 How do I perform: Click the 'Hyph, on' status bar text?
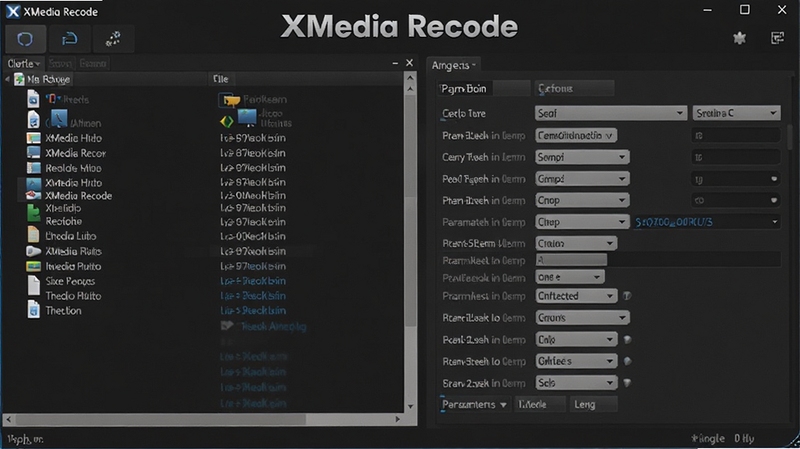click(25, 439)
